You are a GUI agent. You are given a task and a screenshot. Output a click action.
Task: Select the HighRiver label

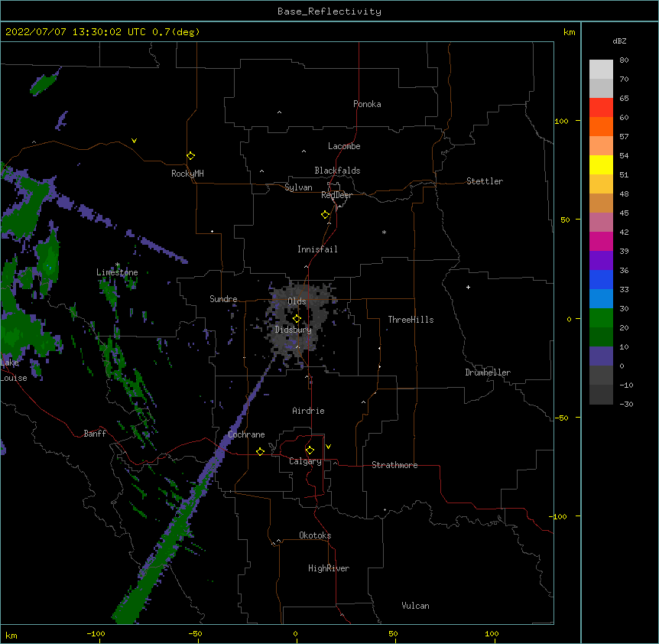point(329,568)
